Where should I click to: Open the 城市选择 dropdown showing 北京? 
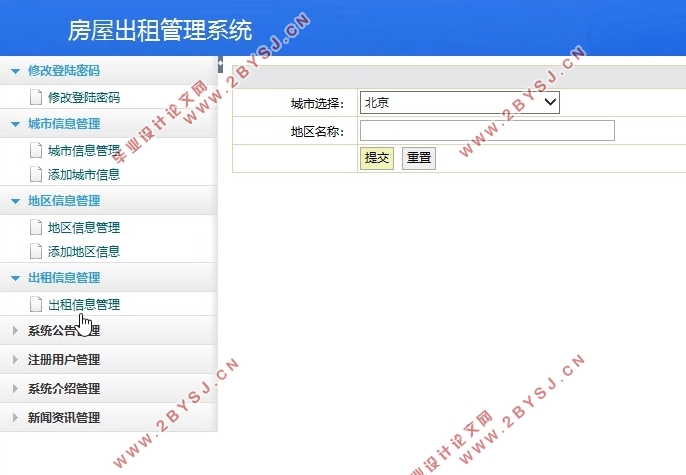point(459,102)
